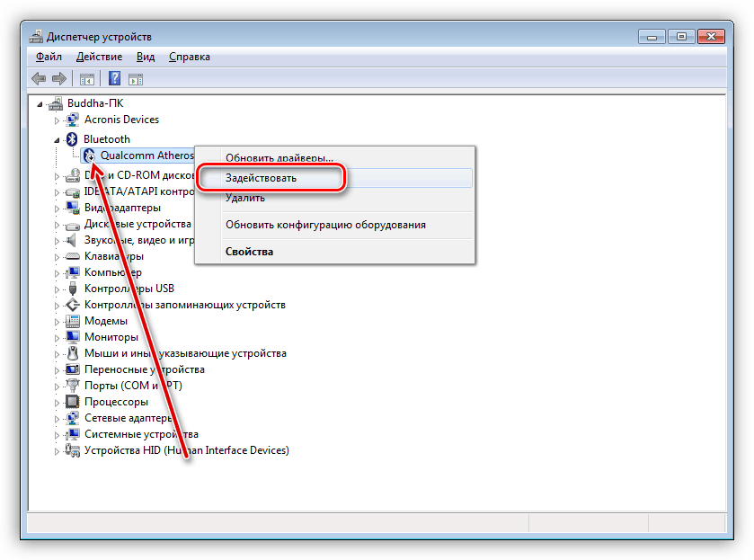Viewport: 754px width, 560px height.
Task: Click the Acronis Devices icon
Action: pyautogui.click(x=73, y=120)
